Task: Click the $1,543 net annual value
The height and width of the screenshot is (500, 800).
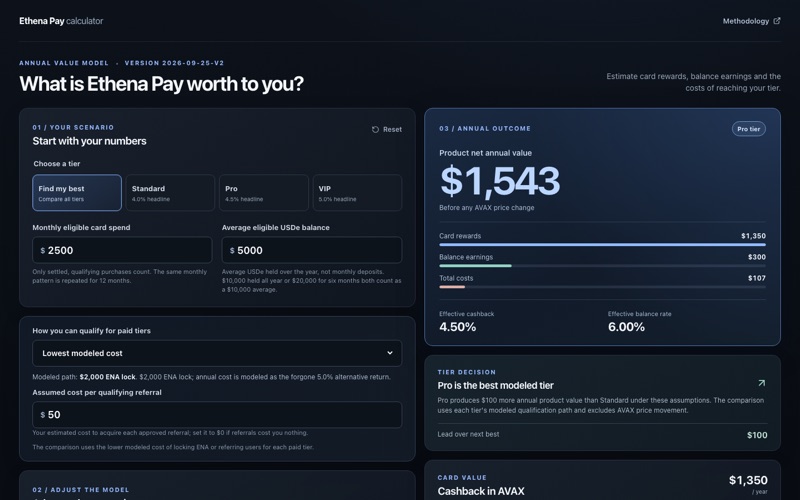Action: [x=500, y=181]
